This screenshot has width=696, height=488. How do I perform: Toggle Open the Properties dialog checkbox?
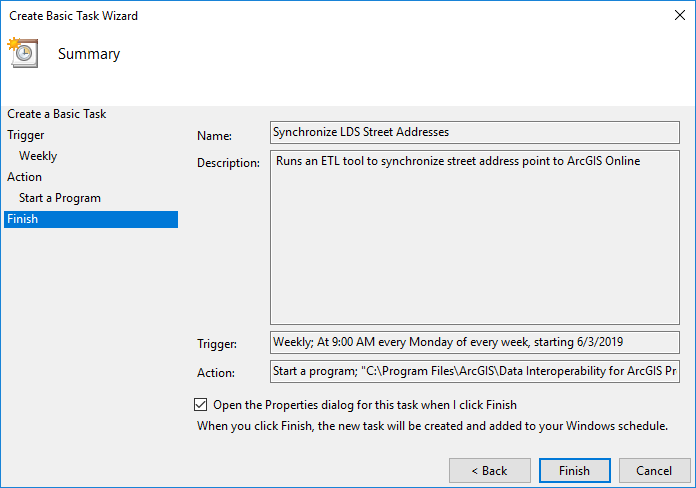[x=201, y=405]
